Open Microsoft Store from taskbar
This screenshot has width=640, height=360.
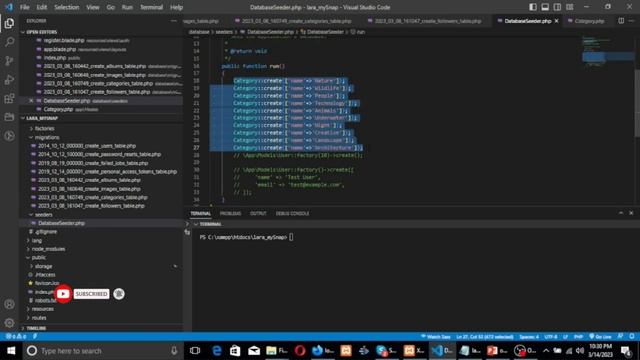tap(235, 351)
